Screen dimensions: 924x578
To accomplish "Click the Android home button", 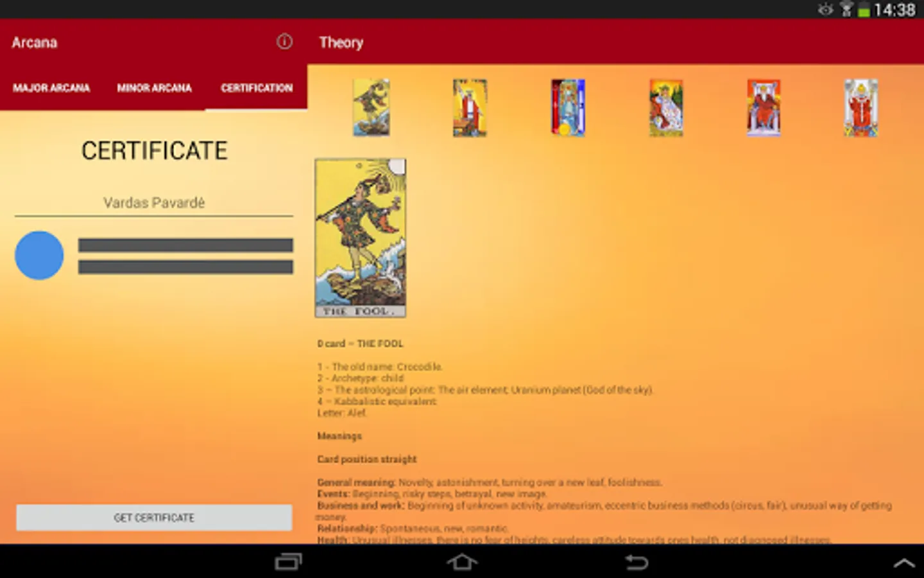I will point(462,563).
